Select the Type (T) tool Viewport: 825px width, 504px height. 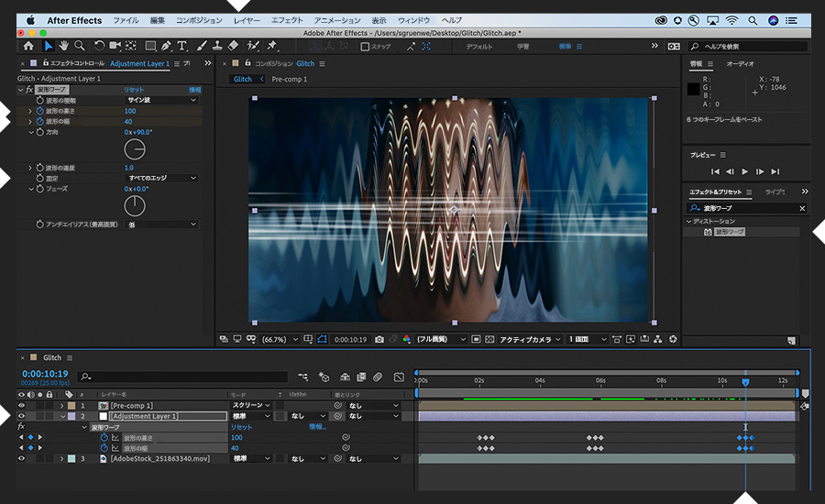(x=182, y=46)
